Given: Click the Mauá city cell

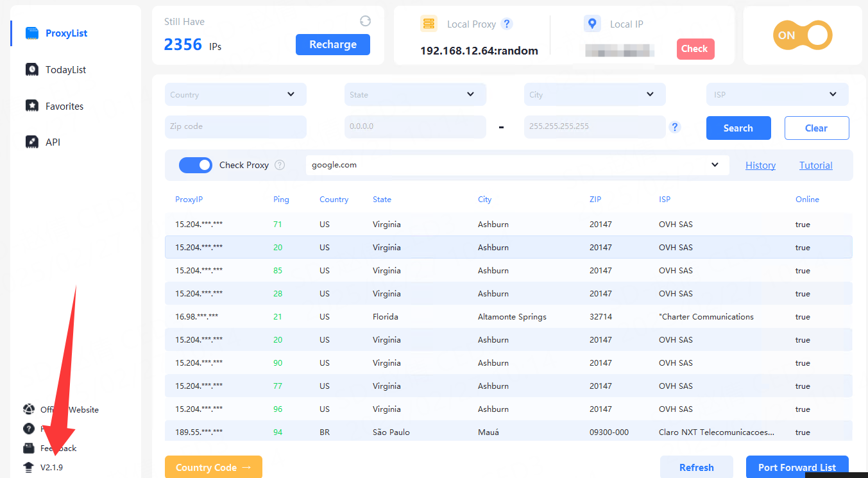Looking at the screenshot, I should [x=488, y=432].
